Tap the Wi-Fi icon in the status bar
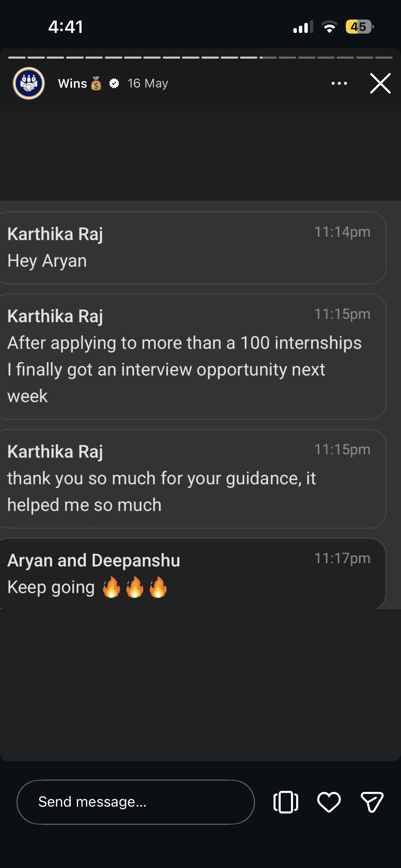The image size is (401, 868). 330,27
